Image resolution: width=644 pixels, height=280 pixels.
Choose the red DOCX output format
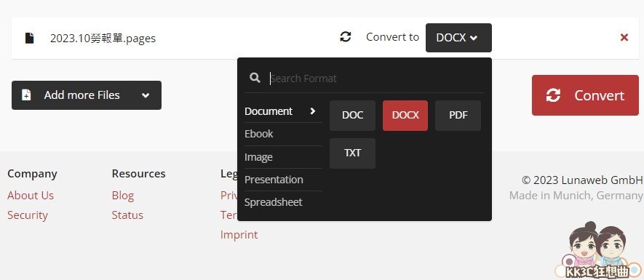[405, 116]
